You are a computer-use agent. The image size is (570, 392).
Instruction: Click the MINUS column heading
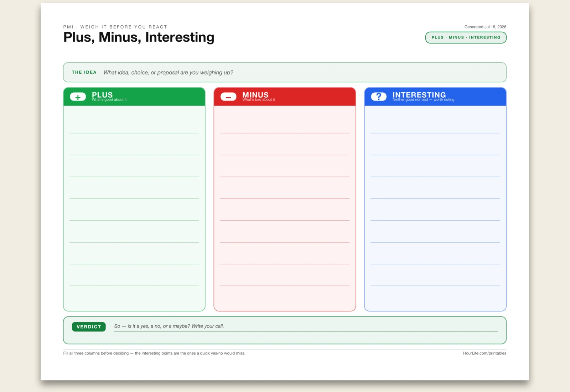pyautogui.click(x=255, y=95)
